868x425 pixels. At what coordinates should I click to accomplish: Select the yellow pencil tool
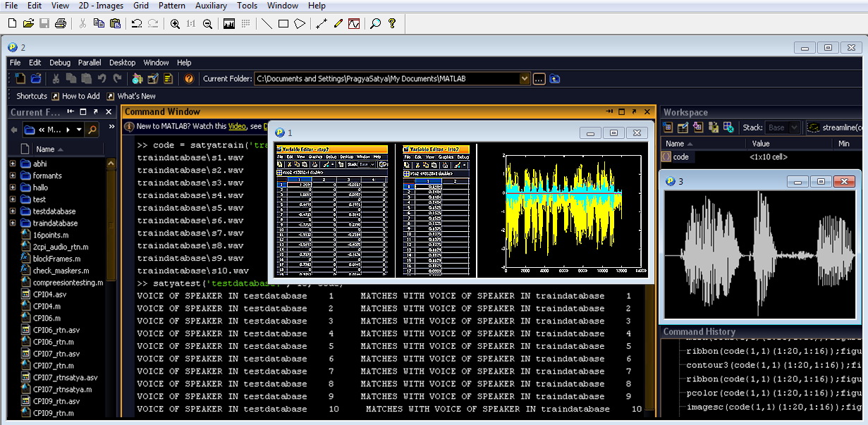[338, 23]
